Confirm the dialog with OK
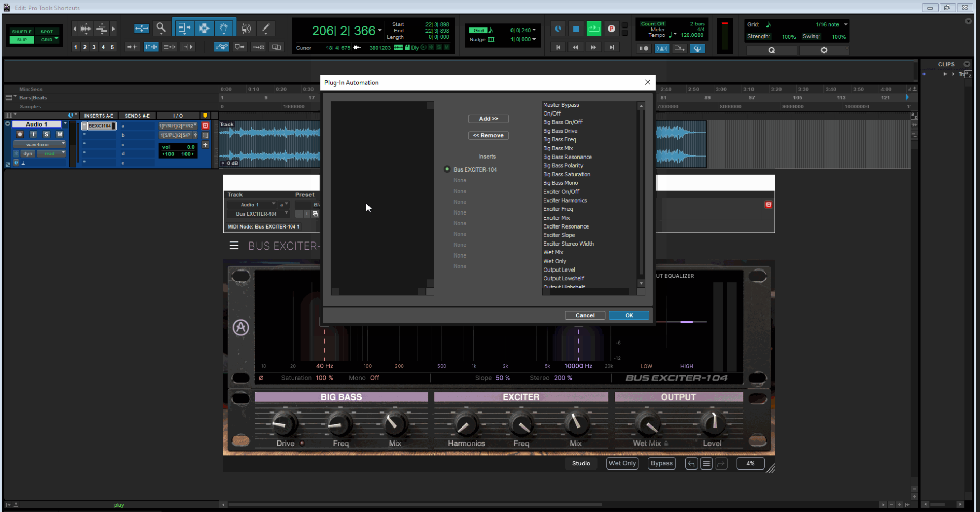This screenshot has width=980, height=512. pos(629,315)
